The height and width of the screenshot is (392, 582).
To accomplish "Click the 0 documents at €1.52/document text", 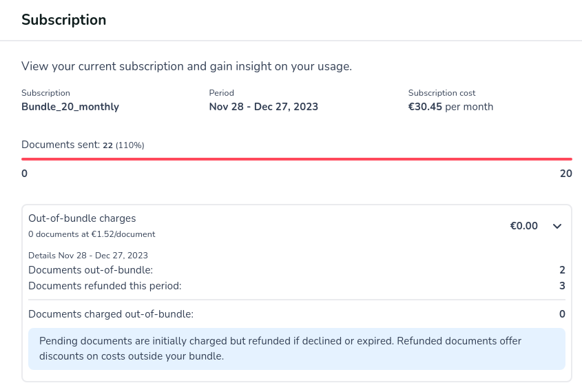I will pyautogui.click(x=92, y=234).
